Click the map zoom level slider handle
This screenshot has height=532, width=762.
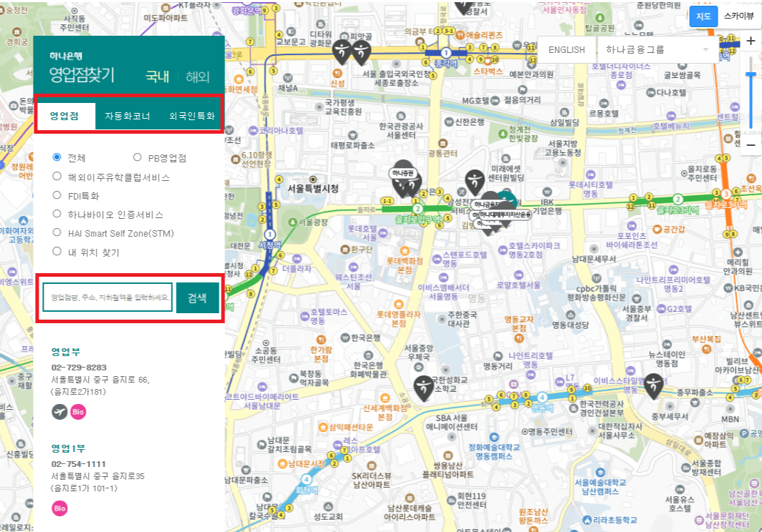(x=751, y=74)
